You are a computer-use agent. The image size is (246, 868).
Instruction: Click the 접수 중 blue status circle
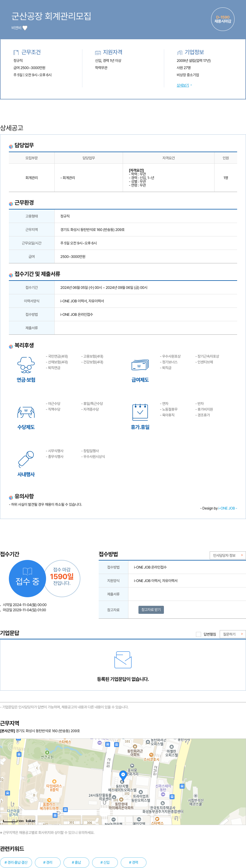27,578
